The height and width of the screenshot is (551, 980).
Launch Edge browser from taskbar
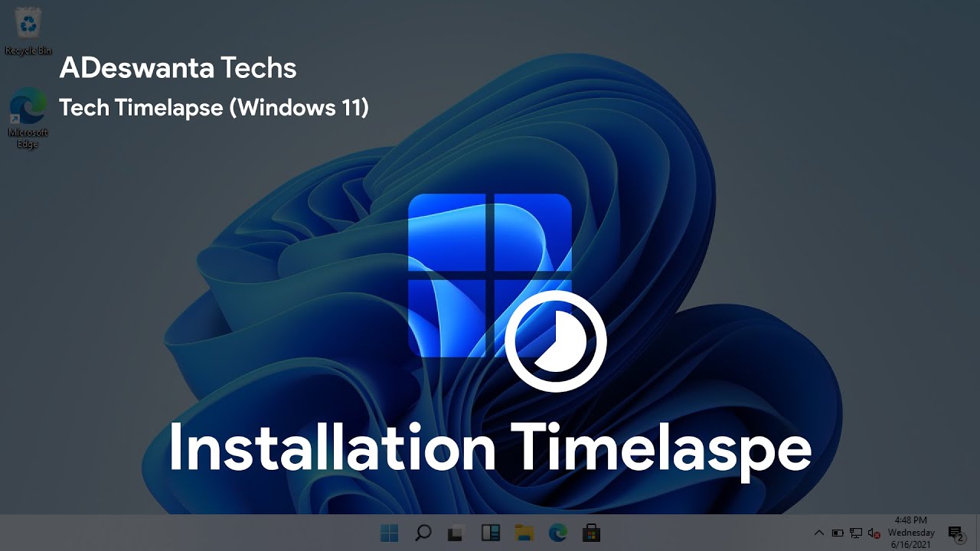pos(557,533)
